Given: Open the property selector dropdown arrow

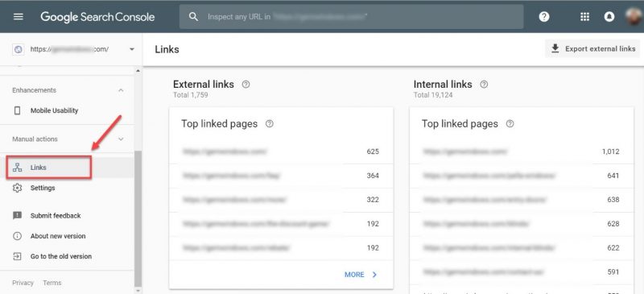Looking at the screenshot, I should [132, 49].
